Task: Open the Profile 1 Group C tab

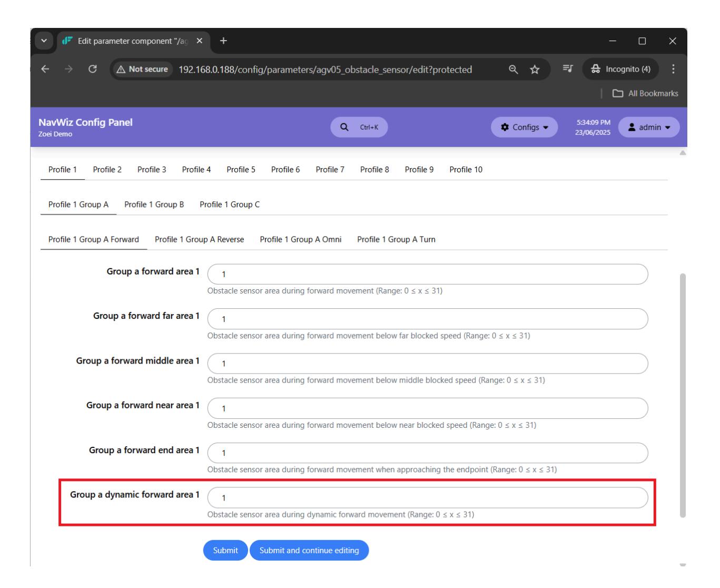Action: pos(230,204)
